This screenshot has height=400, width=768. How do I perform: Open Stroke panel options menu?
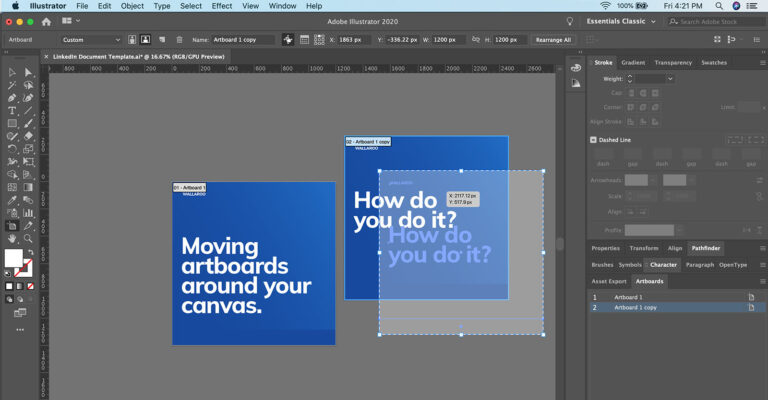coord(762,63)
